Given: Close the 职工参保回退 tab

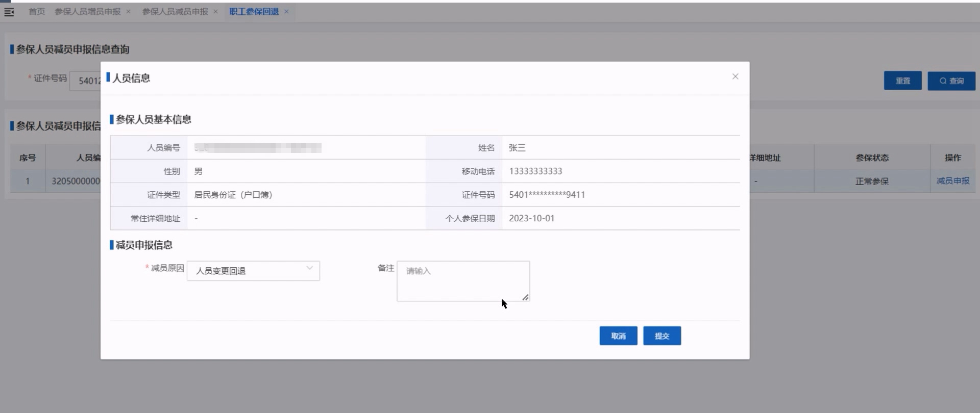Looking at the screenshot, I should click(286, 12).
